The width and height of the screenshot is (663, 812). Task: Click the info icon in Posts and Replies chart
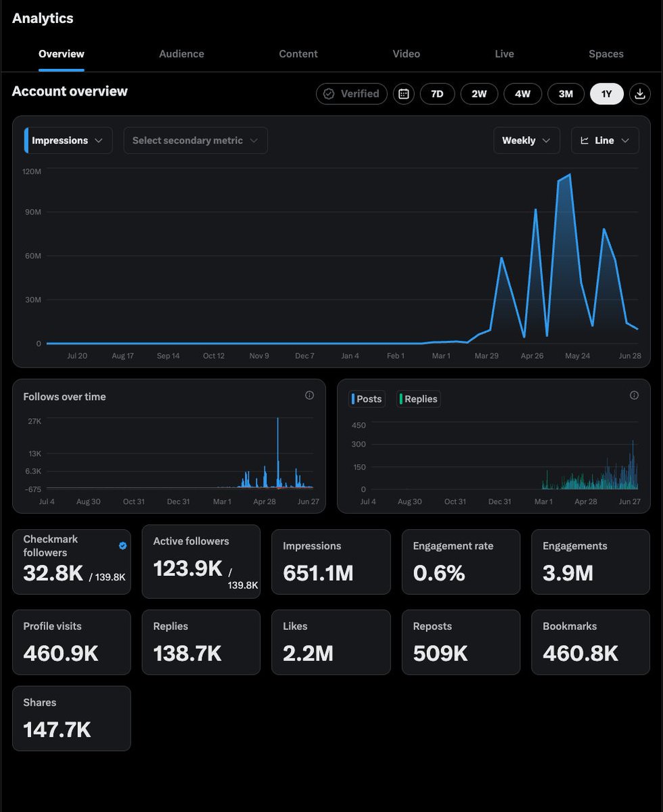click(634, 396)
